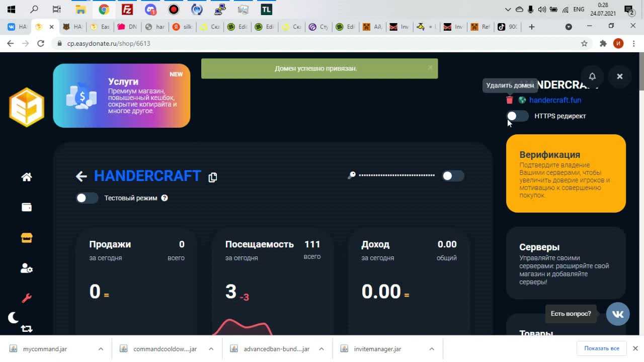Open VK chat support bubble
644x362 pixels.
618,314
